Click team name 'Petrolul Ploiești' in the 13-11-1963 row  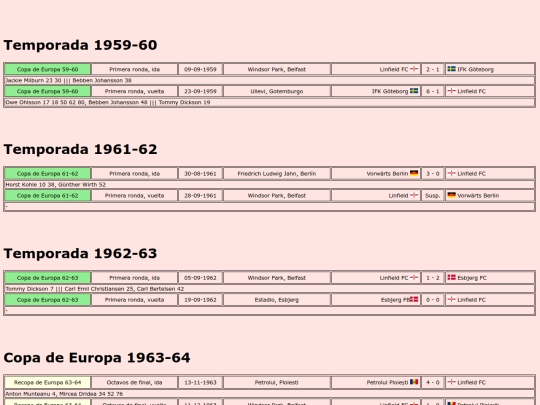(387, 382)
